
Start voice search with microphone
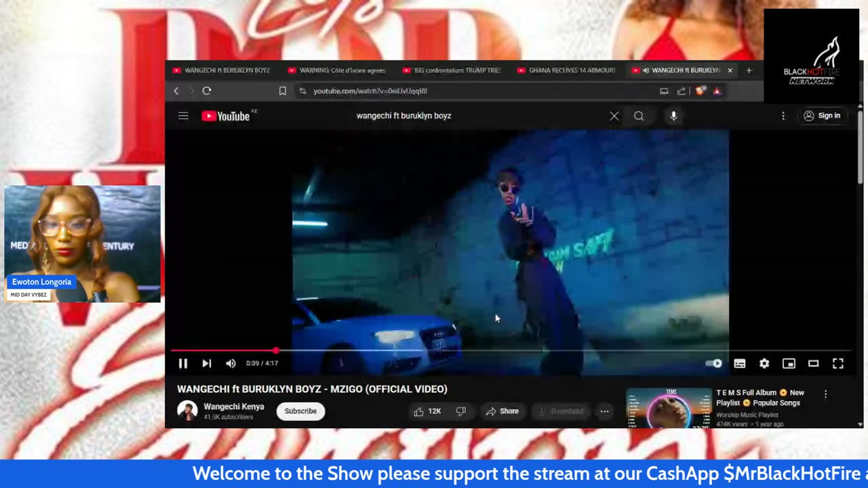(673, 116)
